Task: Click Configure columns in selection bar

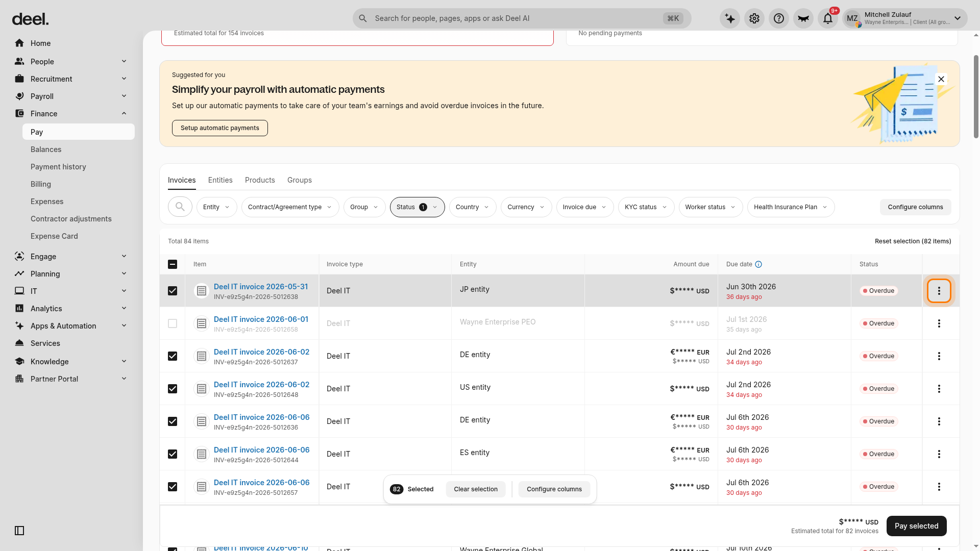Action: (554, 489)
